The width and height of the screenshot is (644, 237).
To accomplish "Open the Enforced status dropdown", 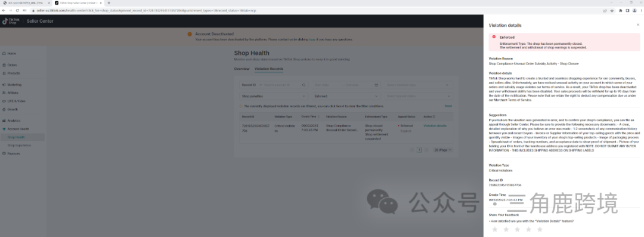I will 346,96.
